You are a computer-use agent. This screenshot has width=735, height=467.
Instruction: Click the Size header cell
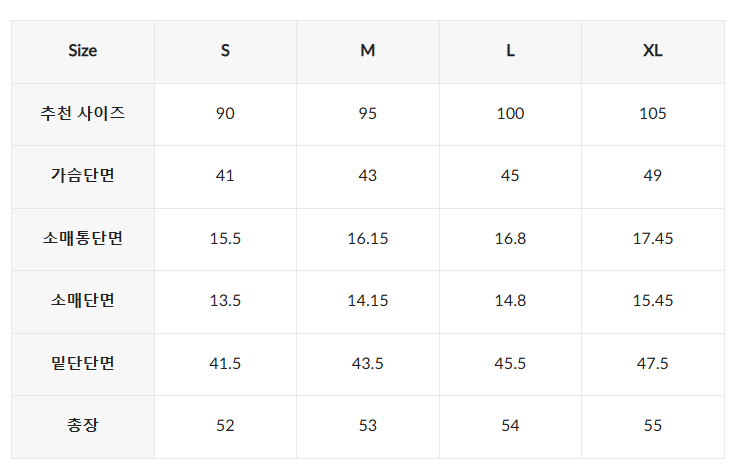83,51
